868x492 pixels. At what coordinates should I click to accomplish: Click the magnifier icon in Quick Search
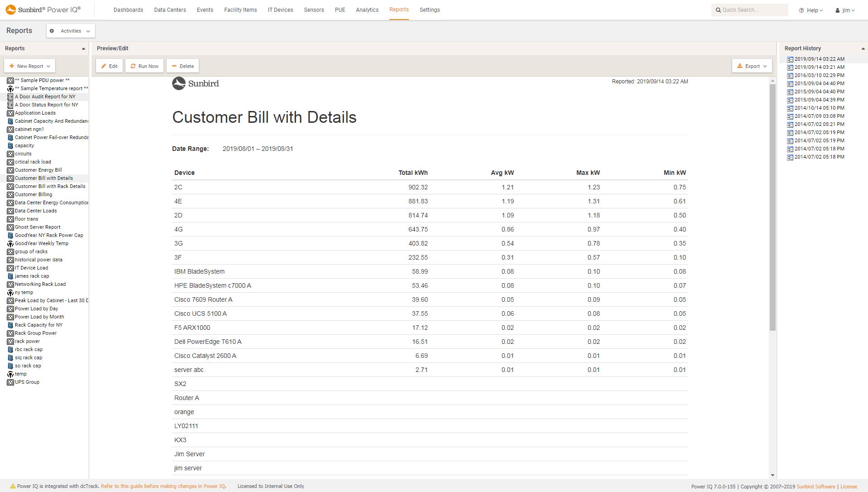pos(719,10)
